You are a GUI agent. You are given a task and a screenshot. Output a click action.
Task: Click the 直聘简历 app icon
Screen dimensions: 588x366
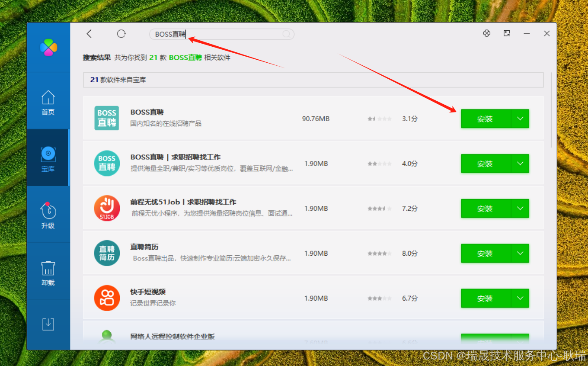point(107,253)
